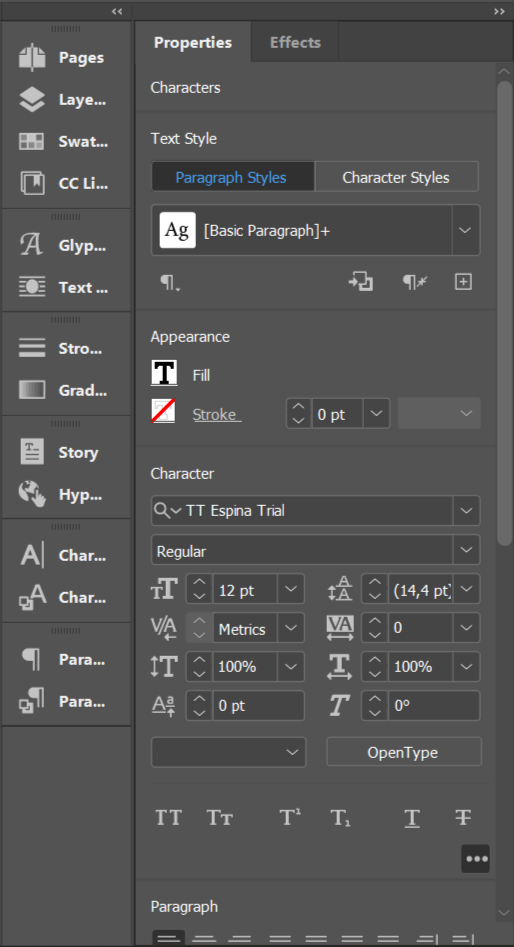The image size is (514, 947).
Task: Open the leading dropdown arrow
Action: click(466, 589)
